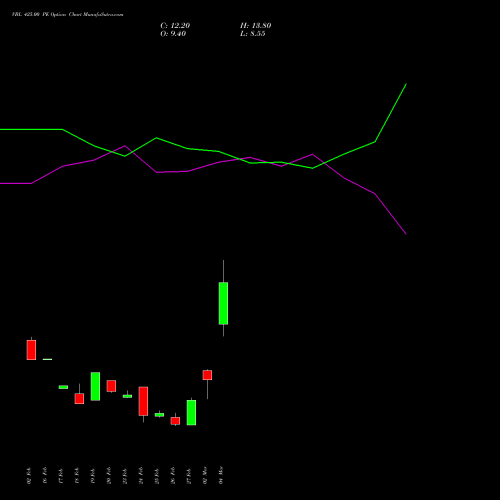The image size is (500, 500).
Task: Click the green candle above 27 Feb
Action: 191,413
